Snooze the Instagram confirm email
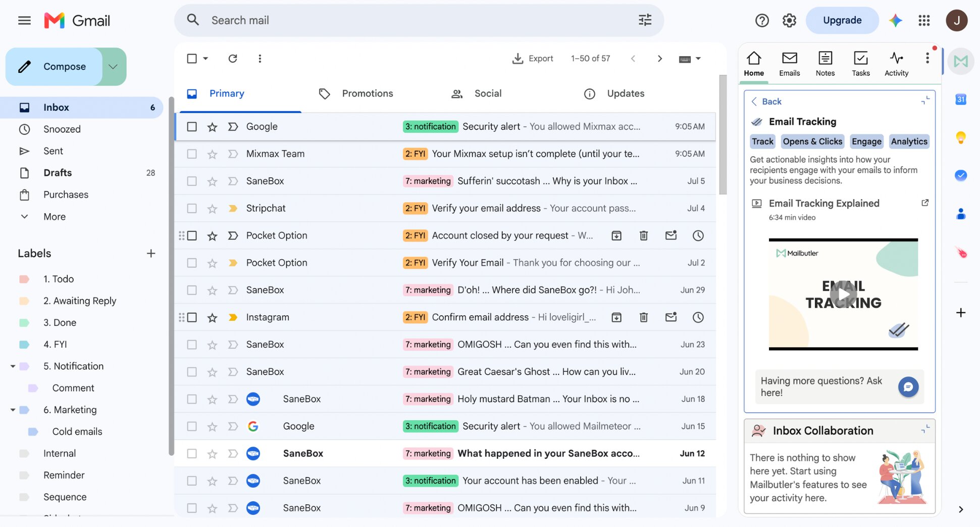The height and width of the screenshot is (527, 980). click(698, 317)
